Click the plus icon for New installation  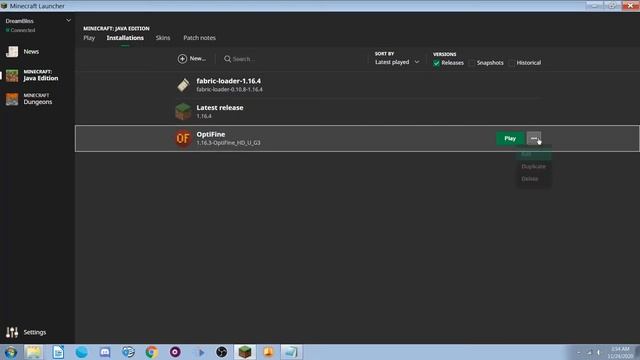pos(182,59)
